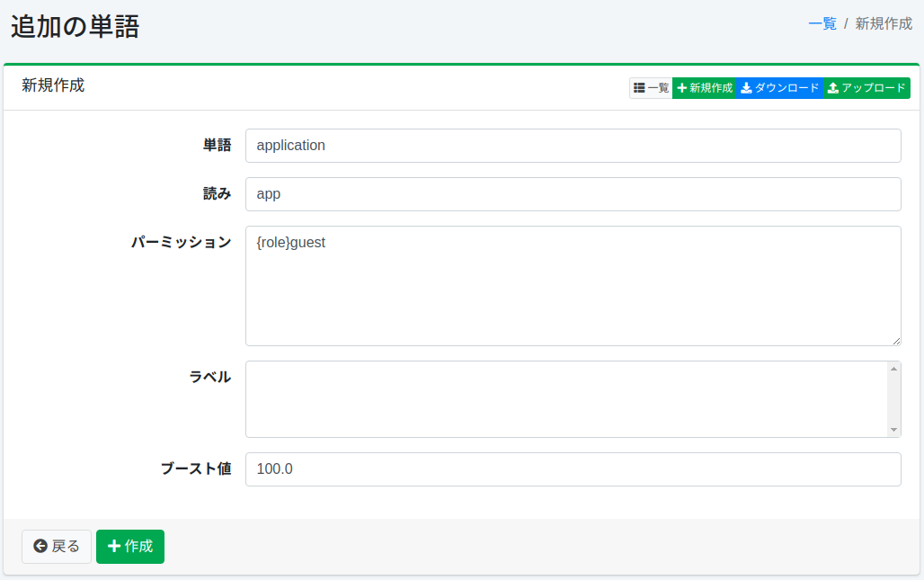The width and height of the screenshot is (924, 580).
Task: Select the ダウンロード toolbar button text
Action: click(x=786, y=88)
